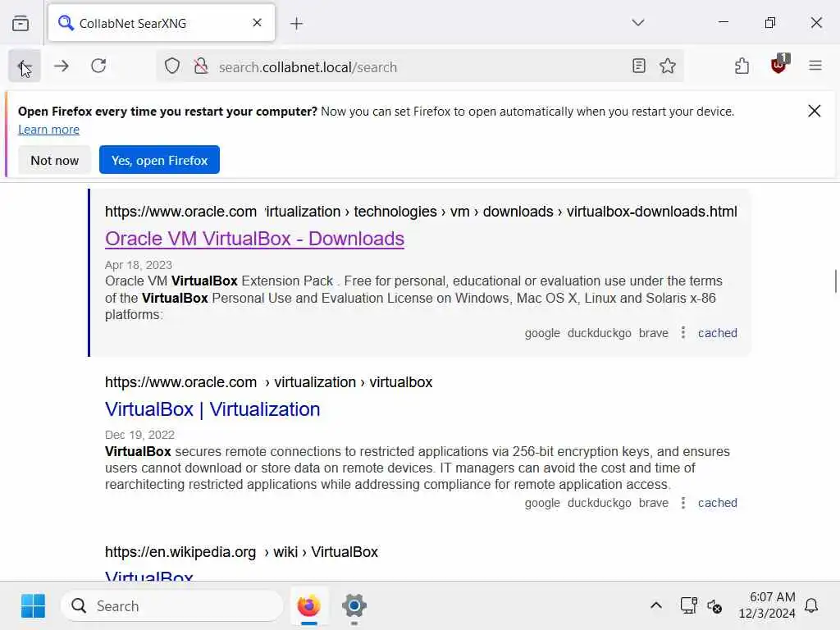Viewport: 840px width, 630px height.
Task: Click the en.wikipedia.org wiki VirtualBox URL text
Action: coord(242,552)
